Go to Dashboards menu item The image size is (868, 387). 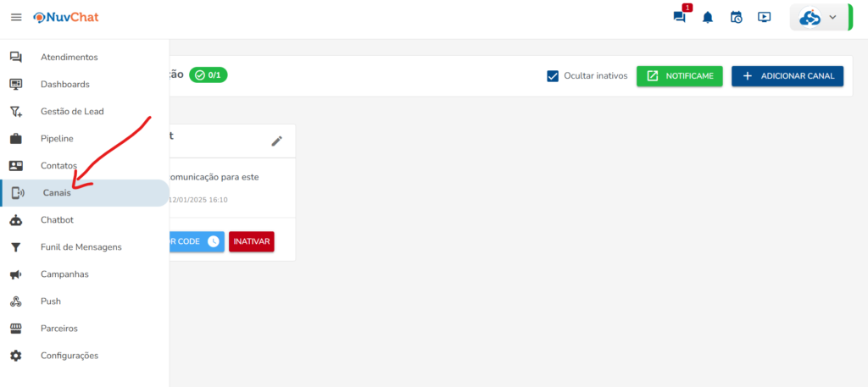(x=64, y=85)
